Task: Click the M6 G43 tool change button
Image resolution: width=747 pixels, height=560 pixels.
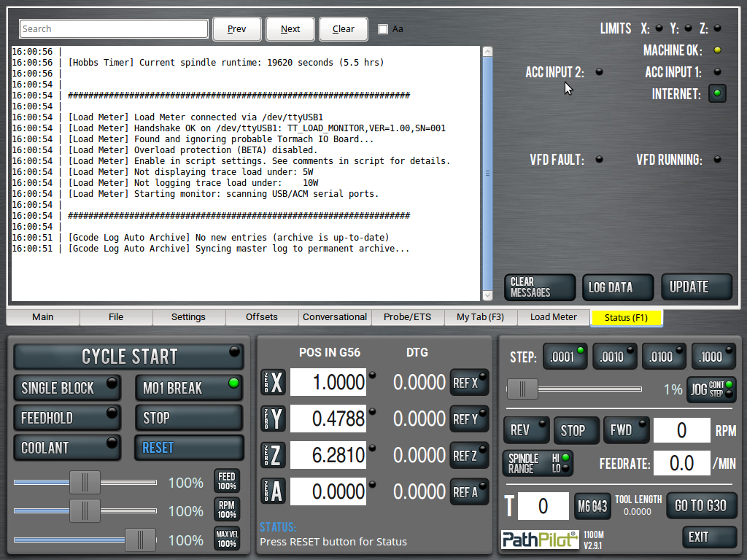Action: (592, 506)
